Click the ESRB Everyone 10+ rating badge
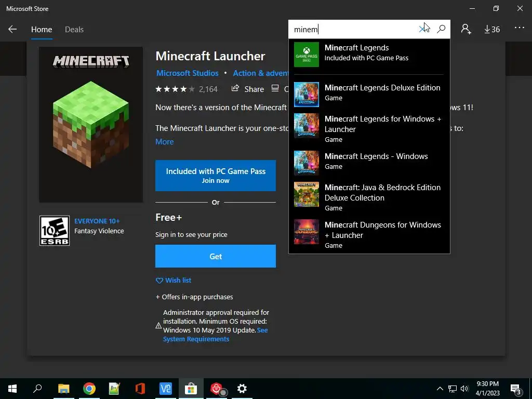The width and height of the screenshot is (532, 399). 55,231
